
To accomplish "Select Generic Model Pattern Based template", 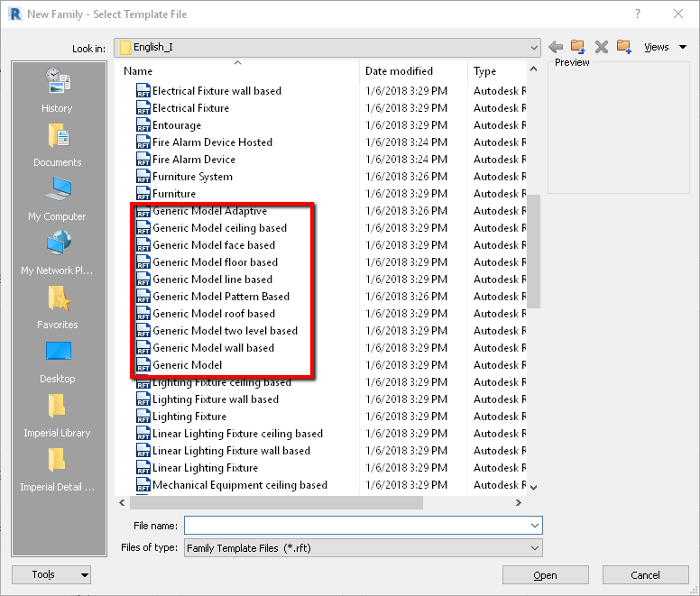I will 220,297.
